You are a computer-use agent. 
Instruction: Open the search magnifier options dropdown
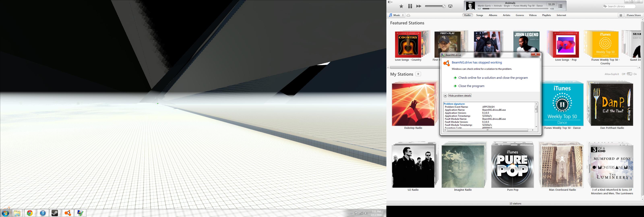pos(605,6)
